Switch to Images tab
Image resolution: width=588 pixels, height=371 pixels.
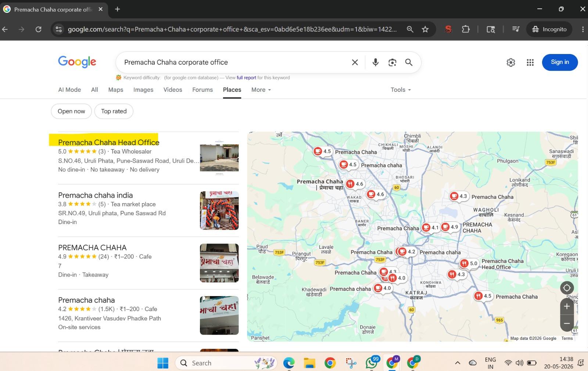(x=143, y=90)
